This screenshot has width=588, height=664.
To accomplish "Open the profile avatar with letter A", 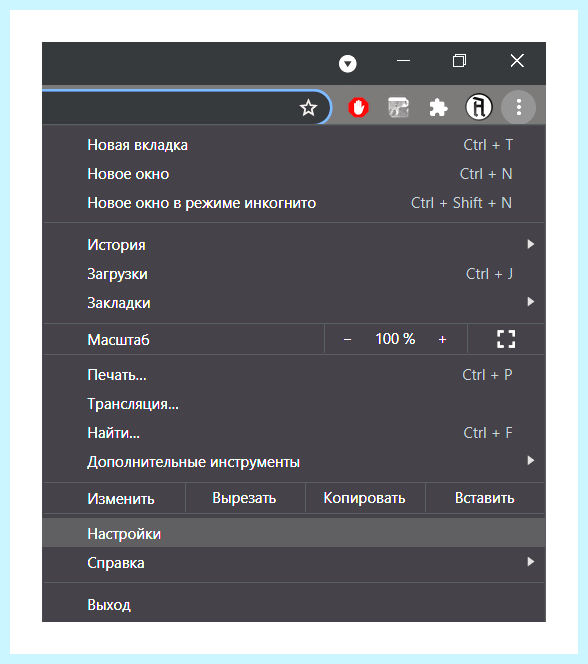I will (x=478, y=107).
